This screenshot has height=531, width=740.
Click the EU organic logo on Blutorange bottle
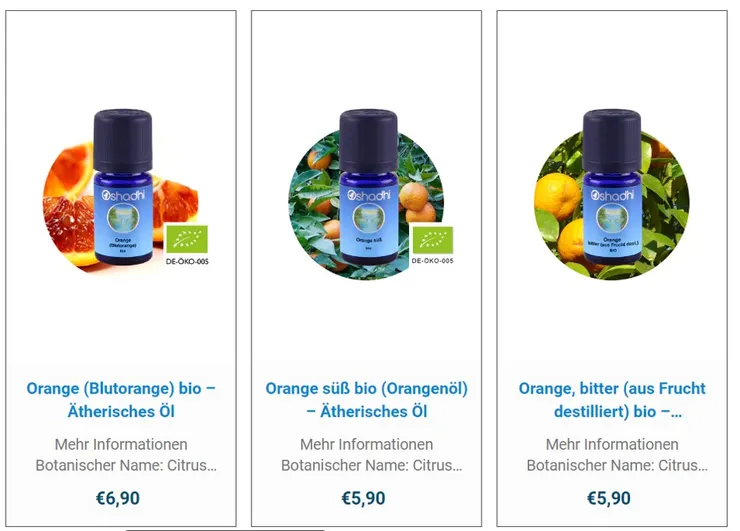point(187,239)
